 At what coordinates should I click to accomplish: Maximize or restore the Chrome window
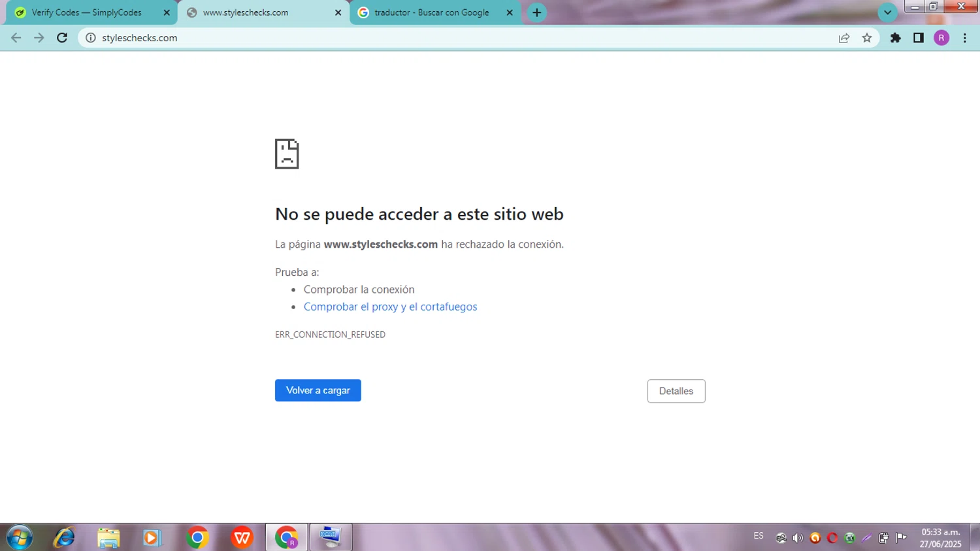click(x=934, y=7)
